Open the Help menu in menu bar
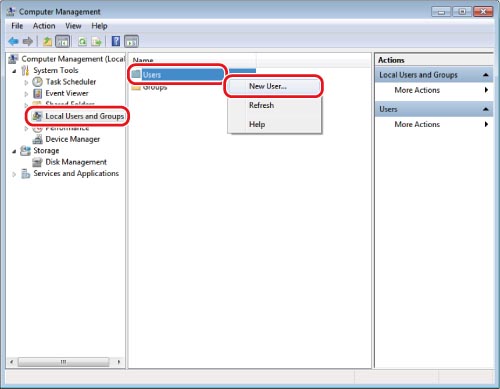 99,26
